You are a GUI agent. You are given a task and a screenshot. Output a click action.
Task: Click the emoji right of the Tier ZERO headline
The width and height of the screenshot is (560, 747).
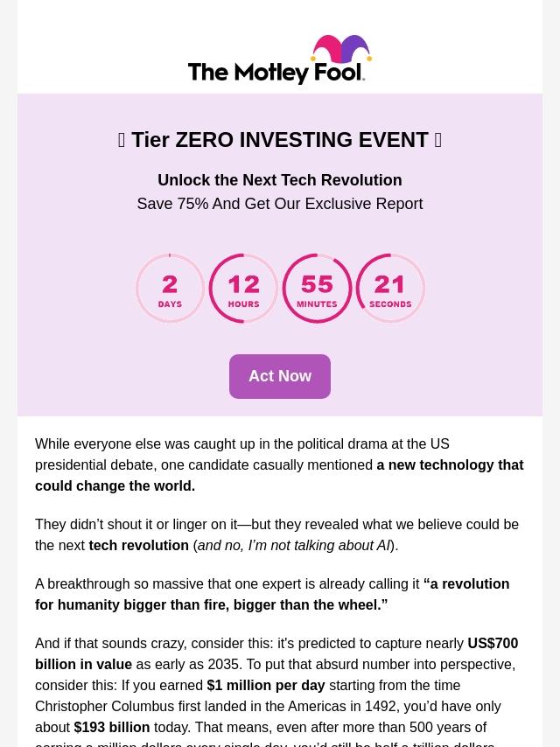pyautogui.click(x=437, y=140)
